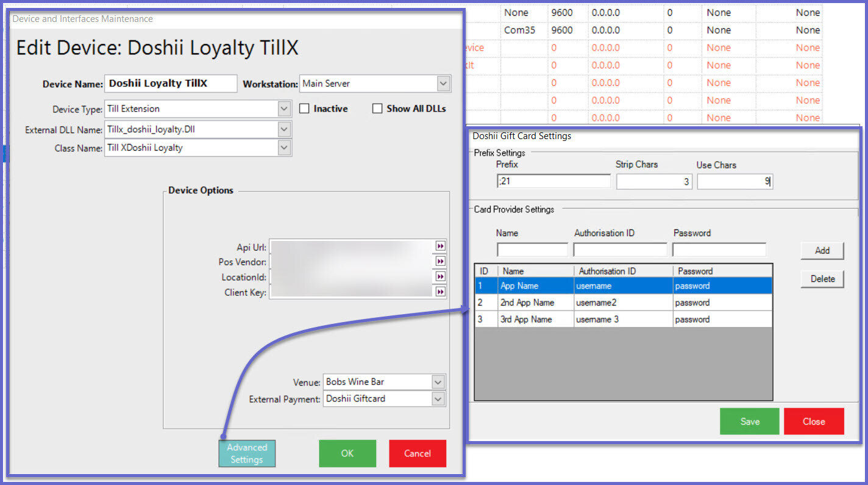Open the Venue dropdown
868x485 pixels.
coord(438,382)
